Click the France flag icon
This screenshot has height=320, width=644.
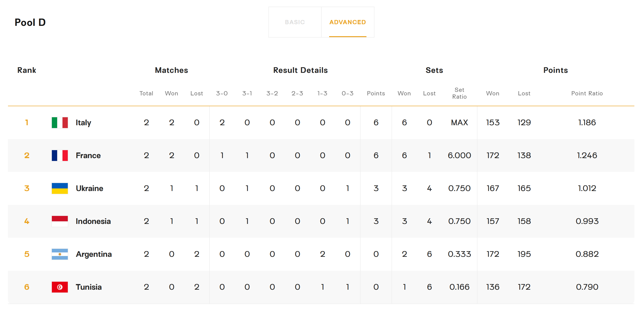pyautogui.click(x=60, y=155)
